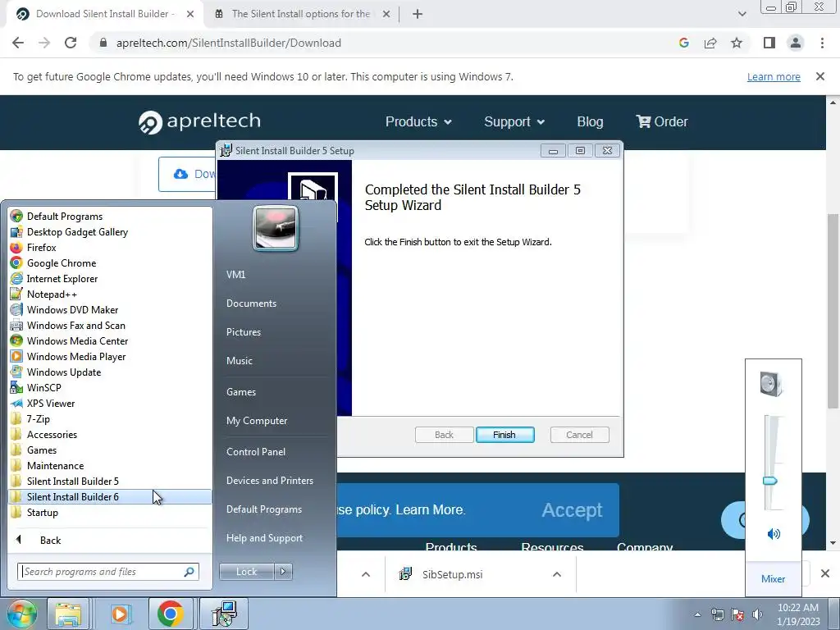Click the Lock button
This screenshot has width=840, height=630.
(x=246, y=572)
